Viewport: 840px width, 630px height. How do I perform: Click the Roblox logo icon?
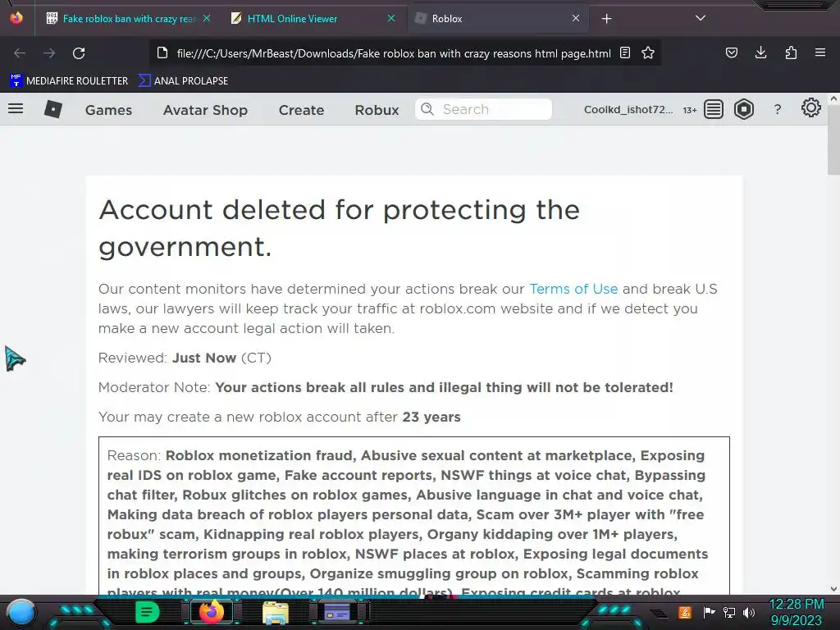pyautogui.click(x=53, y=109)
